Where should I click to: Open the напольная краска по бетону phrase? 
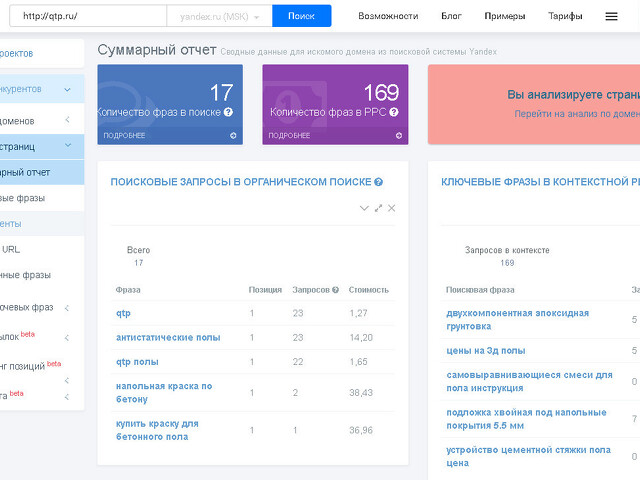point(164,393)
